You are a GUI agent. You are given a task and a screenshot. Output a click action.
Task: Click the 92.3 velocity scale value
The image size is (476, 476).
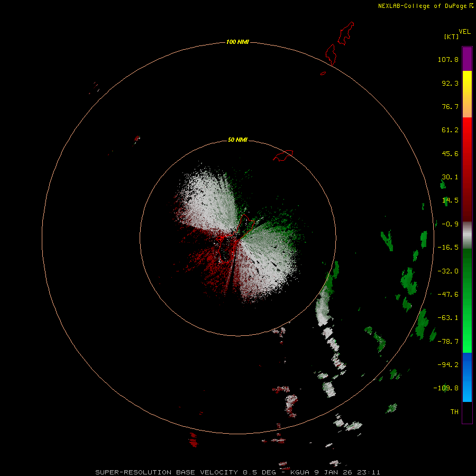[450, 83]
